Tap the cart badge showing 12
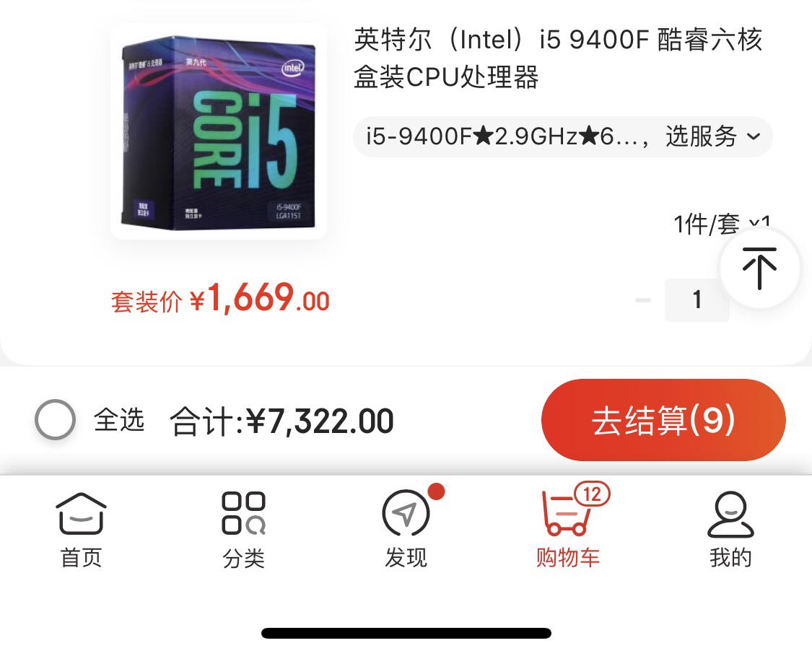Image resolution: width=812 pixels, height=656 pixels. [x=593, y=494]
